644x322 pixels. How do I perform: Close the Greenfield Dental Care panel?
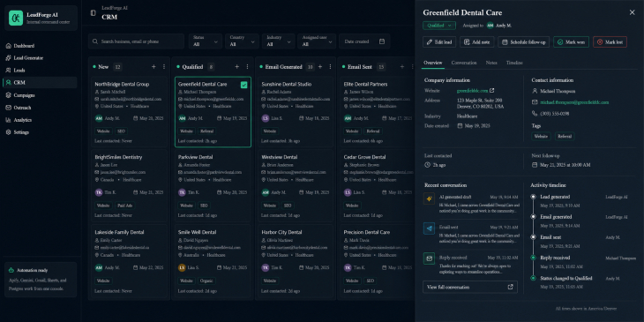click(632, 12)
